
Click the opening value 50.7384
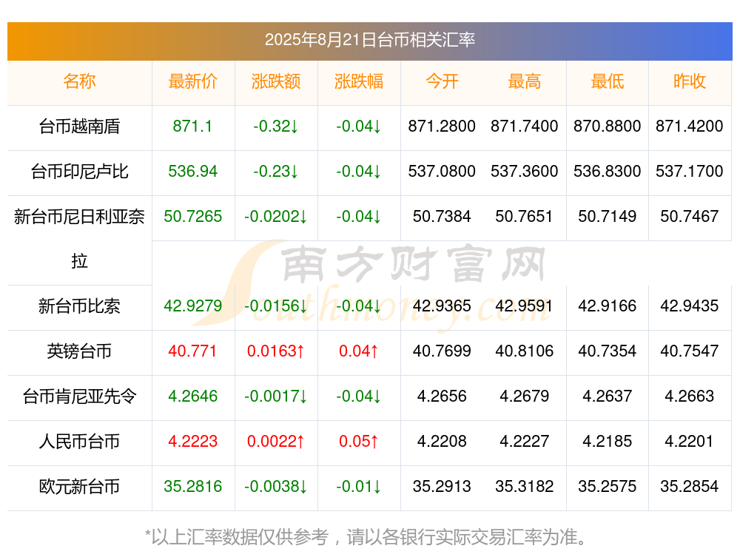(x=442, y=217)
